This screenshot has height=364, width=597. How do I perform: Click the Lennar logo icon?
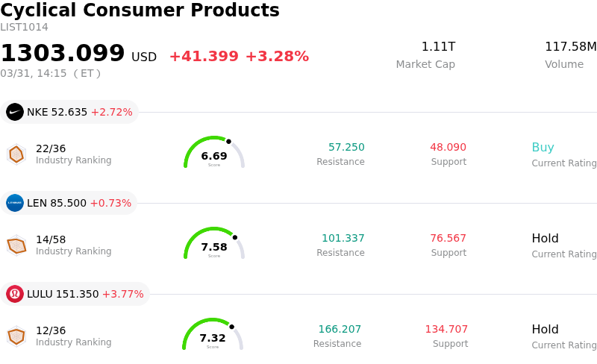click(15, 203)
